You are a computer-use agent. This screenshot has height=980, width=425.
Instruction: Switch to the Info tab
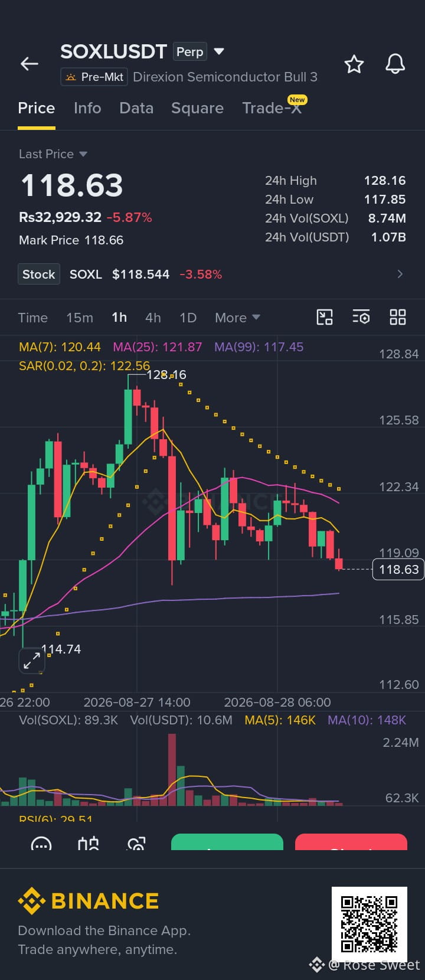[x=87, y=108]
